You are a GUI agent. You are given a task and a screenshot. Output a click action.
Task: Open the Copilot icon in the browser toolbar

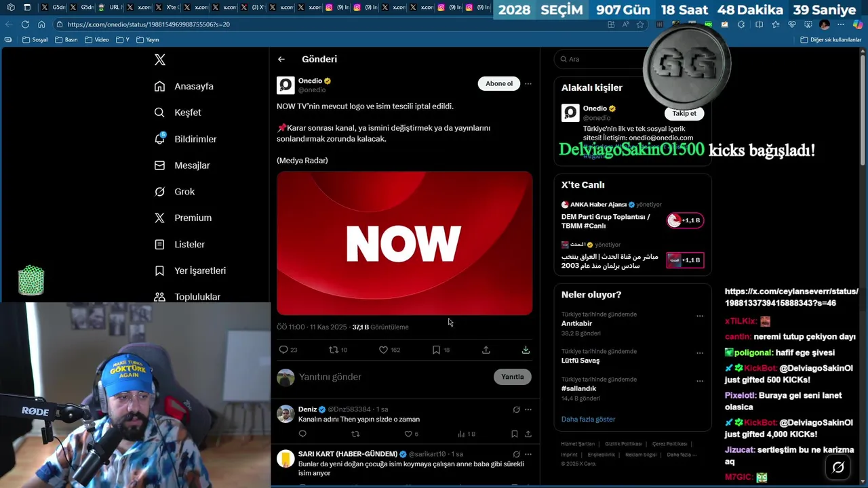tap(858, 24)
